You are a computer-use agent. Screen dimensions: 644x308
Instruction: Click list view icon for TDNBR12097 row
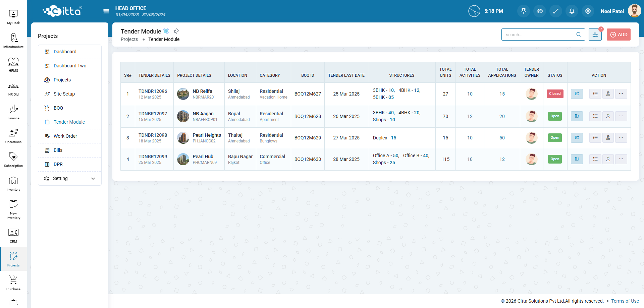[x=595, y=116]
